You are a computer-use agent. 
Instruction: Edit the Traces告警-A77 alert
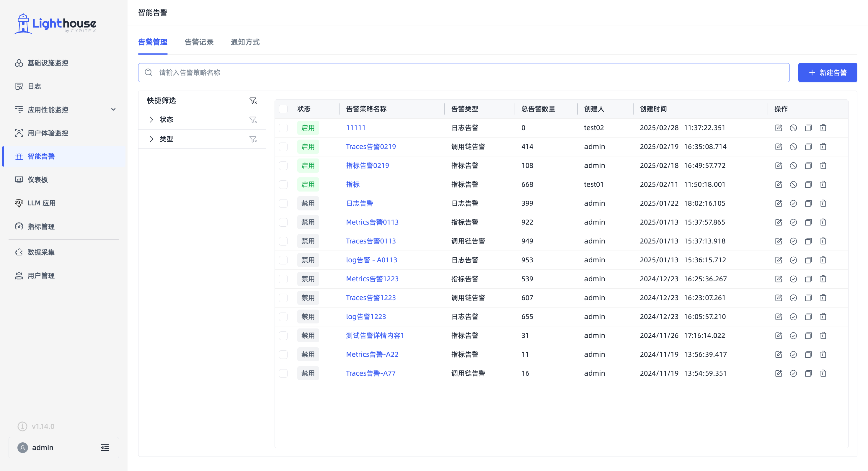778,373
